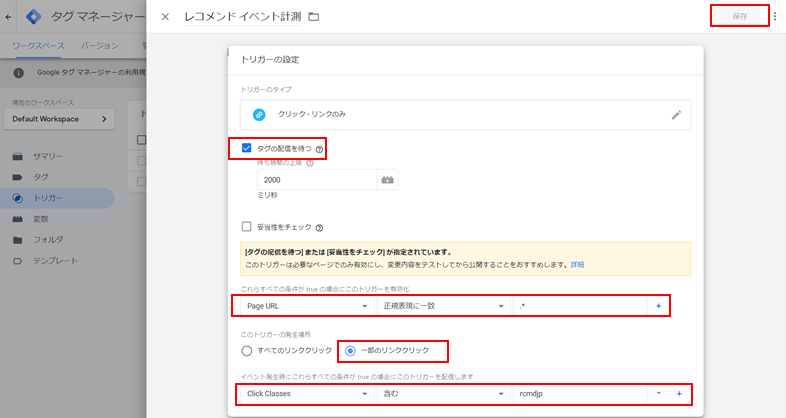Open the Default Workspace selector
This screenshot has width=786, height=418.
click(x=59, y=119)
